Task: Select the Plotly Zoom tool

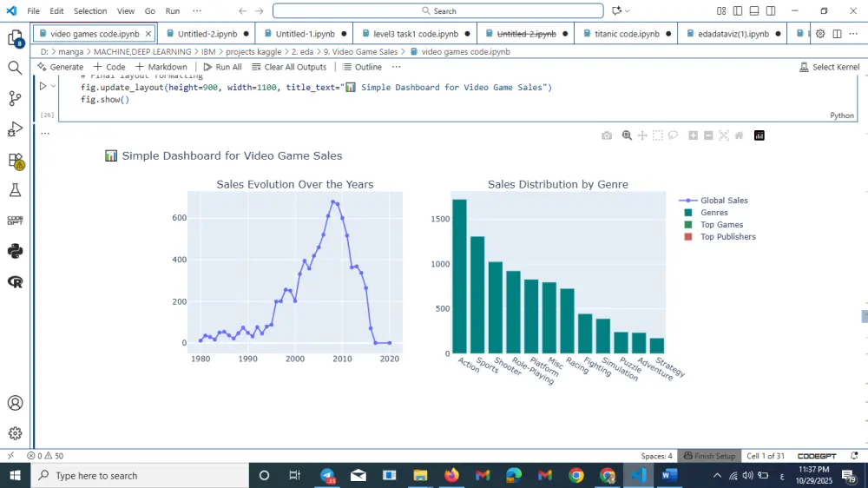Action: [627, 135]
